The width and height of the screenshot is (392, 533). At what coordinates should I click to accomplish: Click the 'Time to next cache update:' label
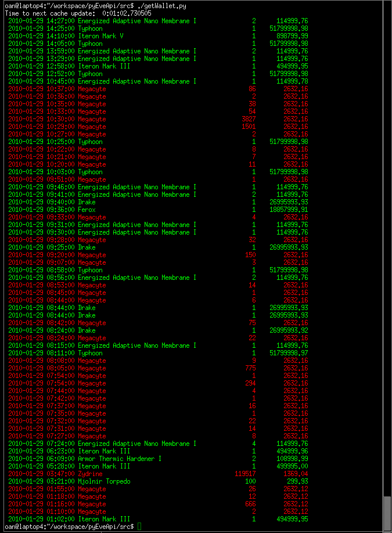[x=50, y=13]
